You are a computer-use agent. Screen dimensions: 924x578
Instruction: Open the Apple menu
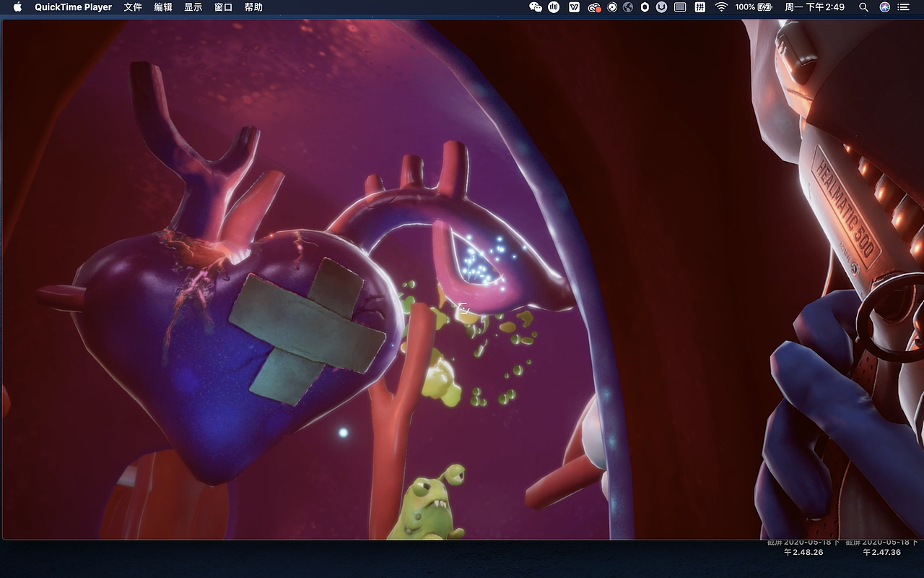[17, 7]
